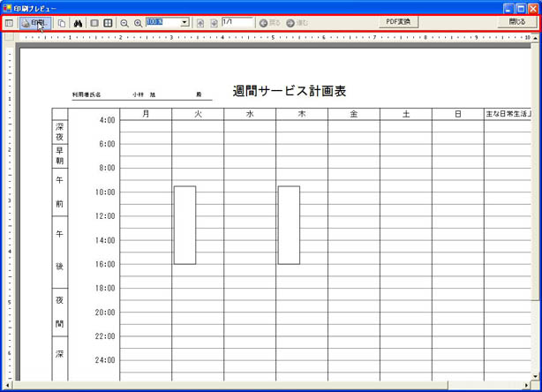Screen dimensions: 542x392
Task: Go to next page icon
Action: point(214,23)
